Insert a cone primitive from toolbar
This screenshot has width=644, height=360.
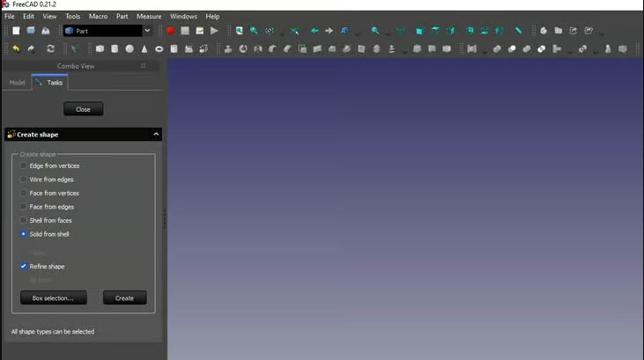point(144,48)
